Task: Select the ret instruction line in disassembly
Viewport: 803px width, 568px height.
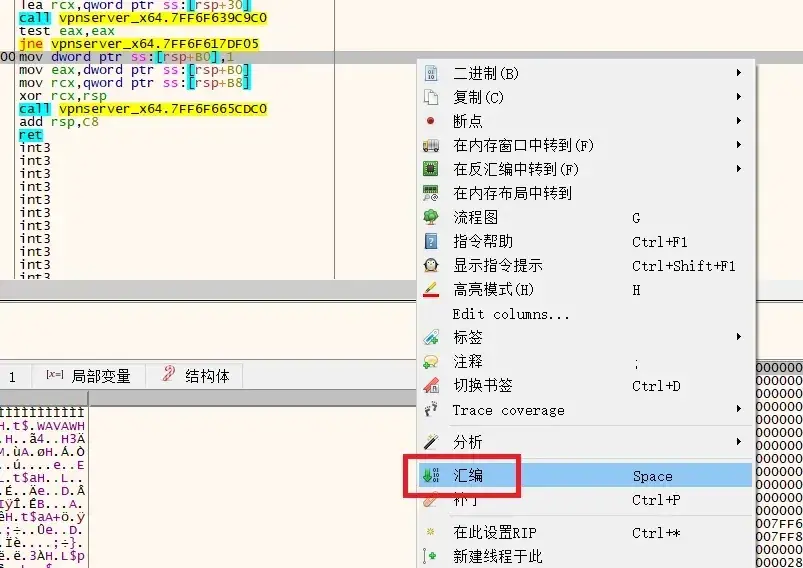Action: click(x=31, y=135)
